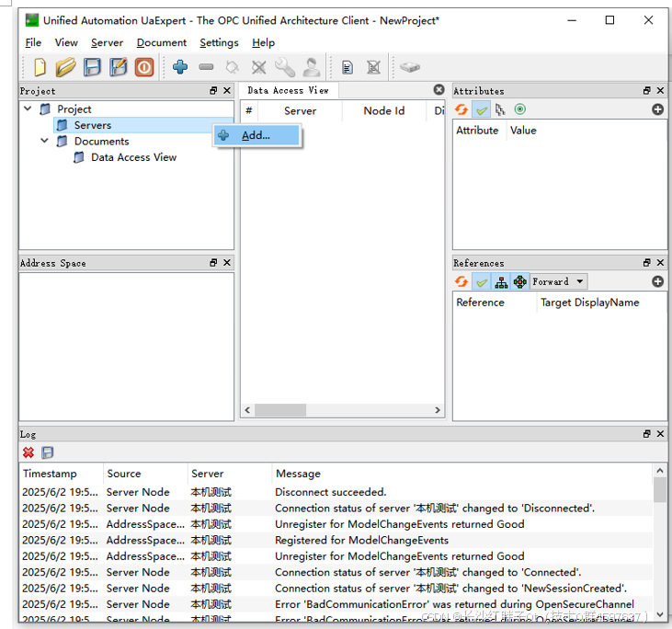Click the disconnect server crossed plug icon

(259, 67)
